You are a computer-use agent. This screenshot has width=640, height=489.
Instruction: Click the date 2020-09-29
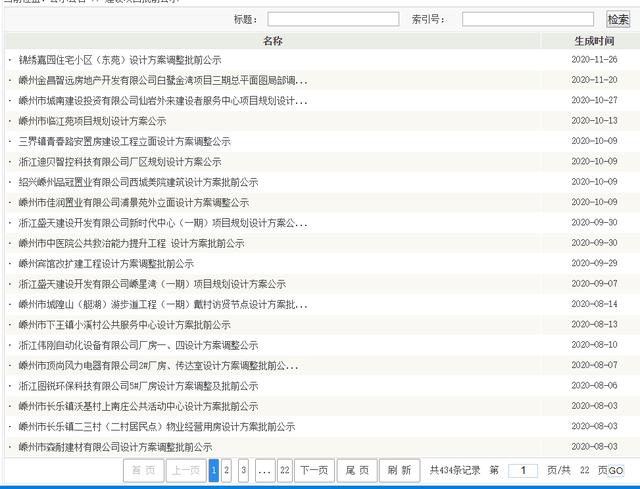pyautogui.click(x=594, y=263)
